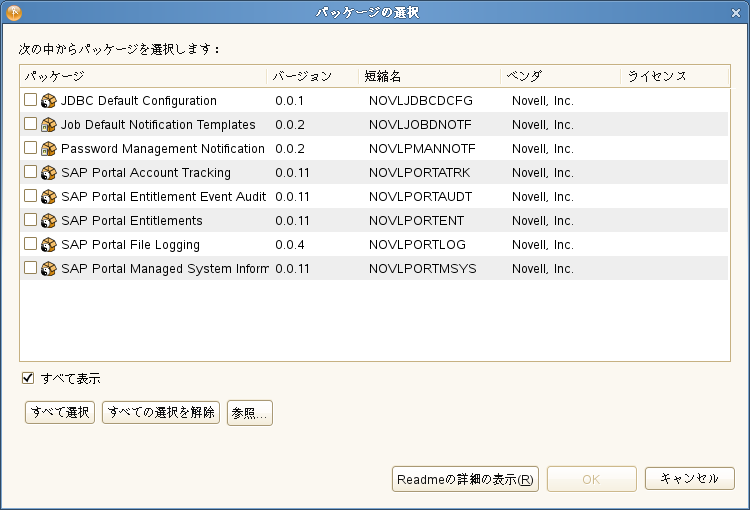
Task: Click the OK button
Action: click(x=592, y=479)
